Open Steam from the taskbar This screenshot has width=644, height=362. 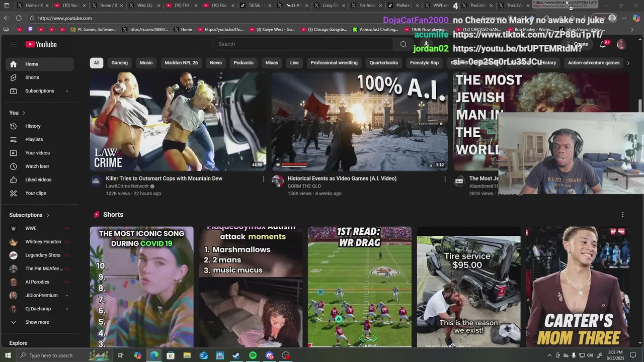[236, 355]
